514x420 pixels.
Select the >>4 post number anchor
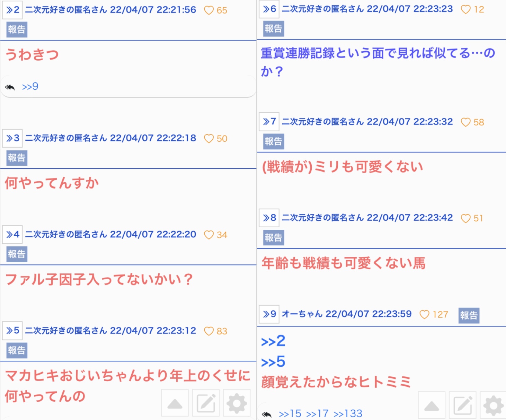(x=12, y=235)
